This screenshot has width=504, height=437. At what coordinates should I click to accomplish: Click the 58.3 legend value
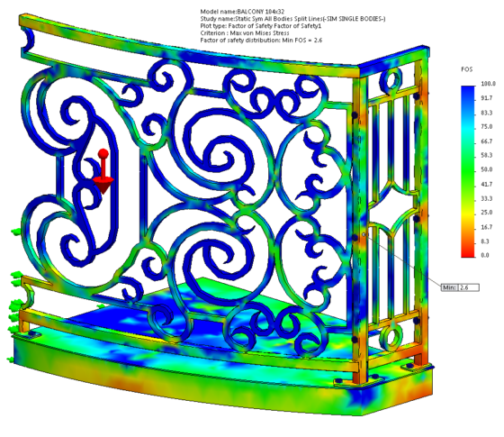(x=486, y=155)
